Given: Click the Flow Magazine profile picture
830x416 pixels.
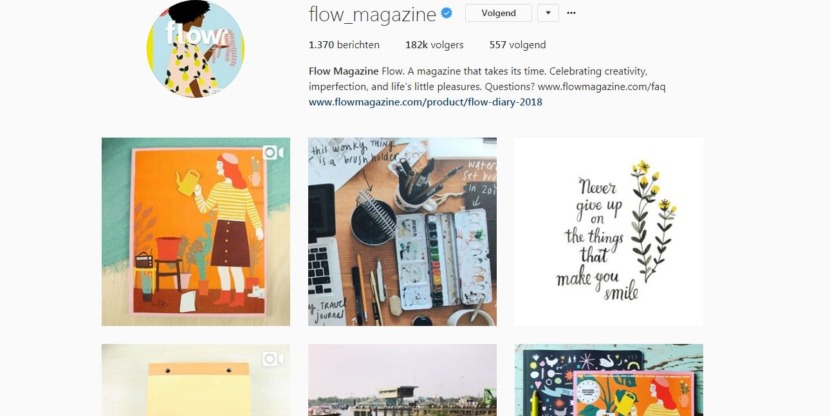Looking at the screenshot, I should coord(195,49).
